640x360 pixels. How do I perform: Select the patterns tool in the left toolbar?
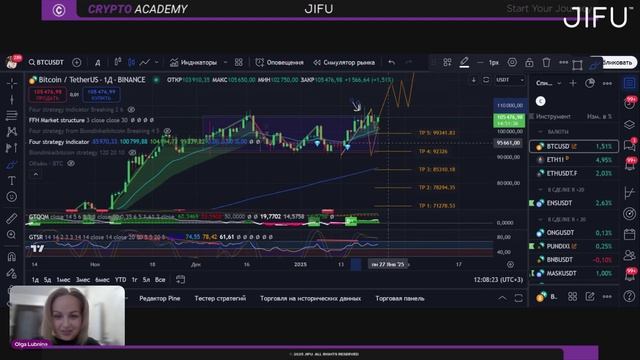click(x=11, y=131)
